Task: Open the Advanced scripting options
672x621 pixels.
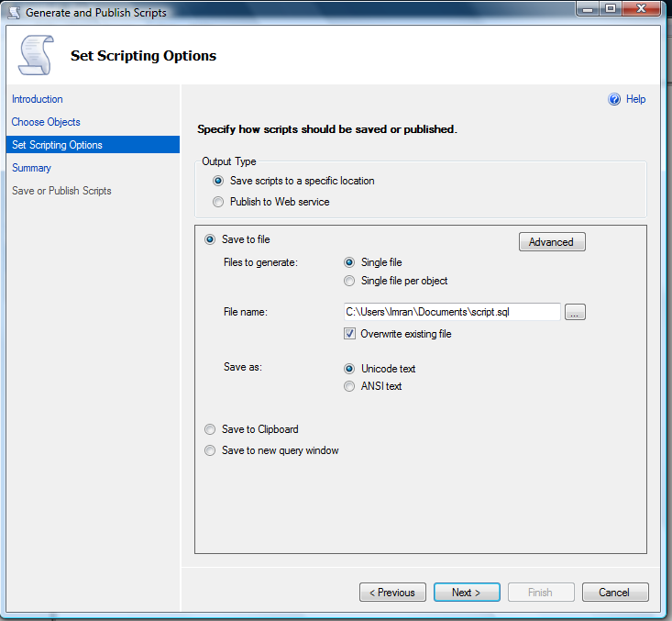Action: (551, 242)
